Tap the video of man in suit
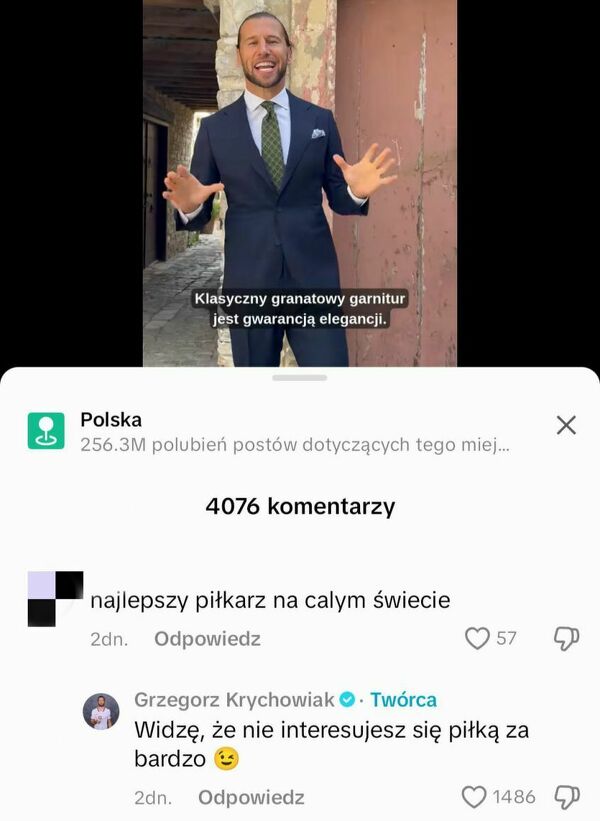The image size is (600, 821). [299, 183]
